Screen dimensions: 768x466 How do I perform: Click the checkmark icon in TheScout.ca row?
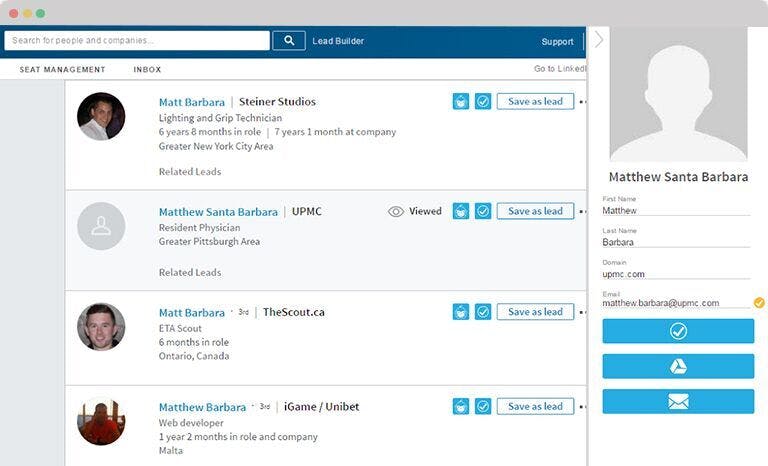click(483, 312)
